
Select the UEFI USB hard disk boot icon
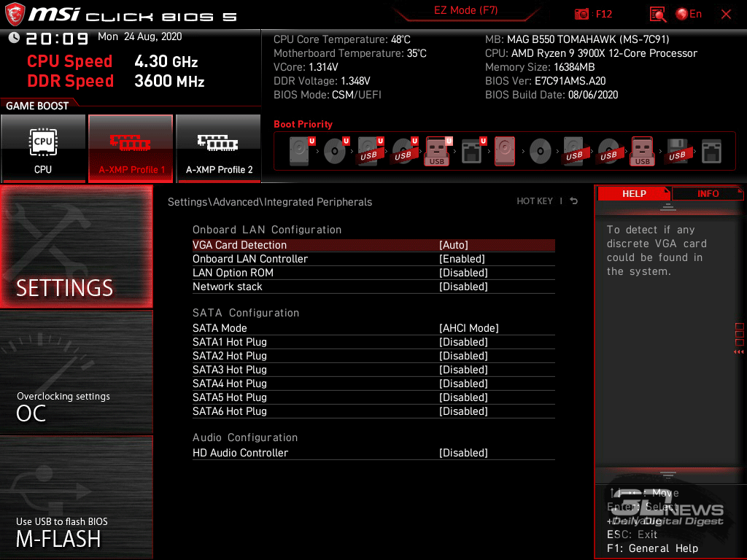[370, 151]
